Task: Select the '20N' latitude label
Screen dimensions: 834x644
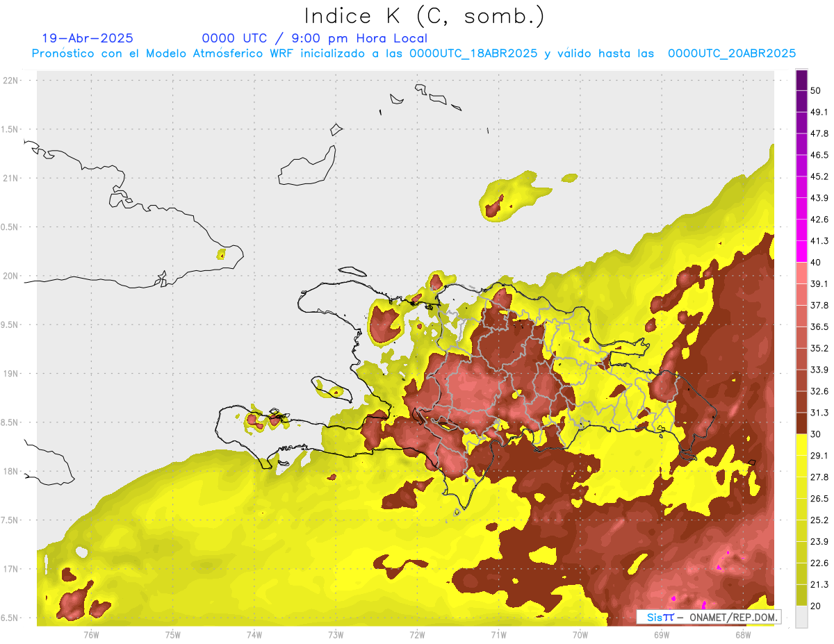Action: 11,276
